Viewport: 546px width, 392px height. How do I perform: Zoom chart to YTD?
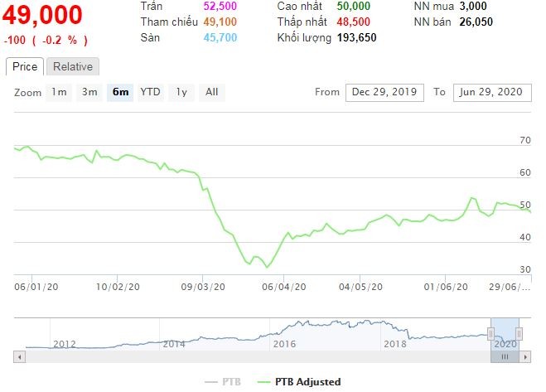[x=150, y=92]
